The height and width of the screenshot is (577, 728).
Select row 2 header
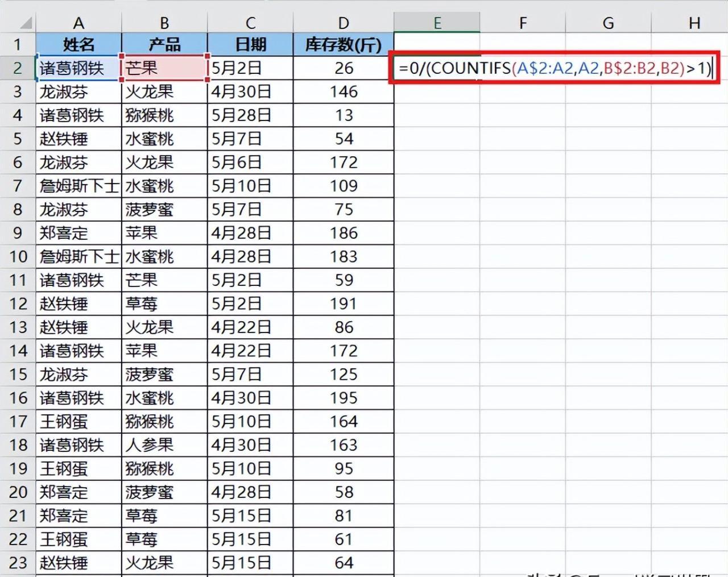point(18,68)
